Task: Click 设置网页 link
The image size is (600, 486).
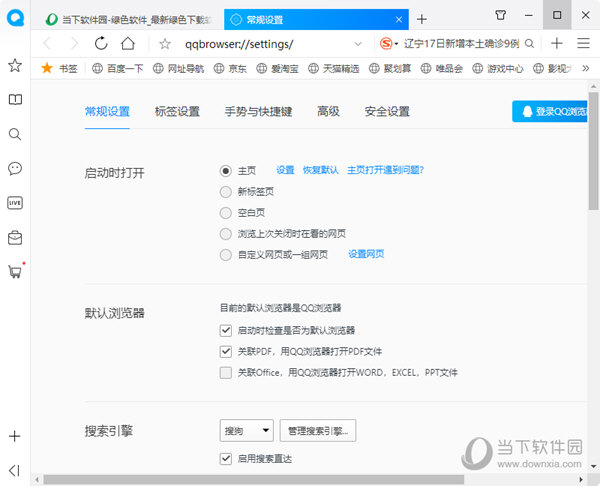Action: (366, 254)
